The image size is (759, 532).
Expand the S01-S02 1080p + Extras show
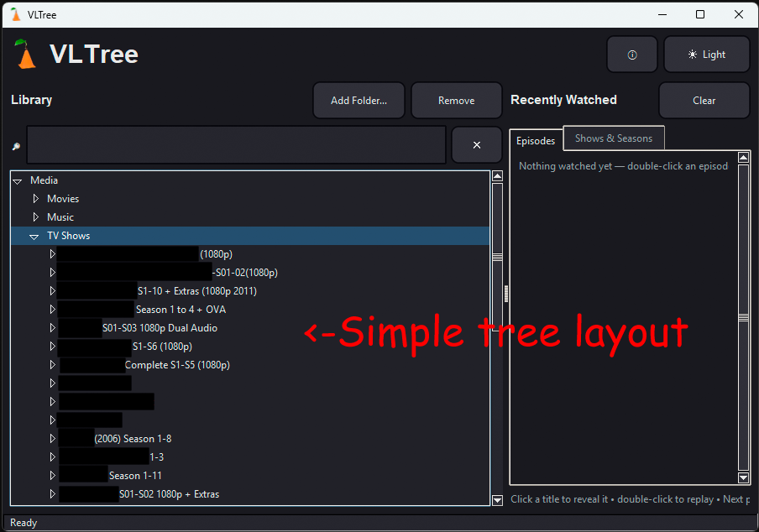pyautogui.click(x=52, y=493)
